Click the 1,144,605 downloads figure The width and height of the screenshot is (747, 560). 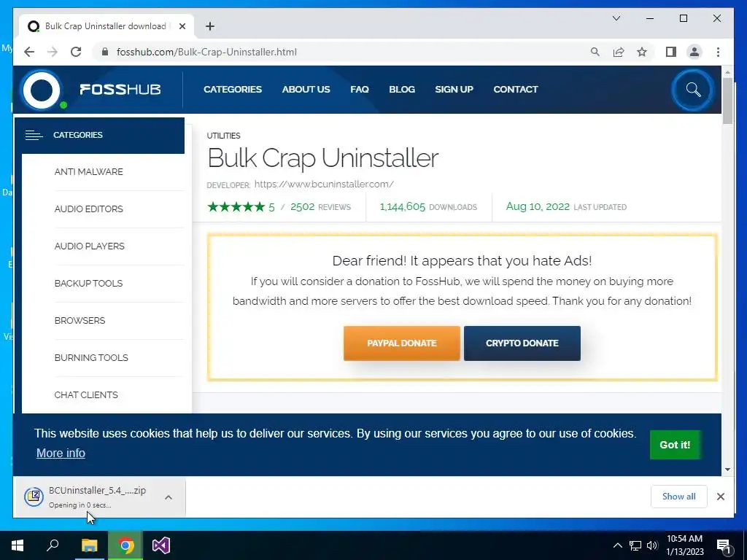click(x=403, y=206)
